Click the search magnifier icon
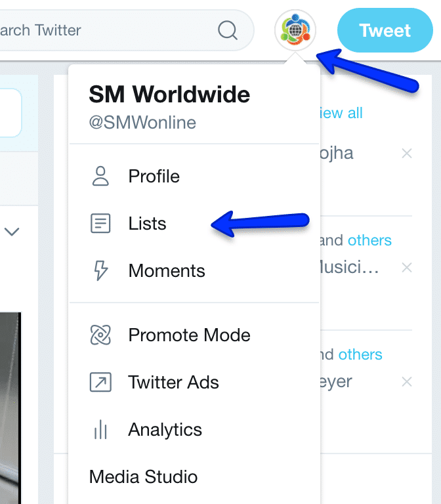 click(228, 30)
